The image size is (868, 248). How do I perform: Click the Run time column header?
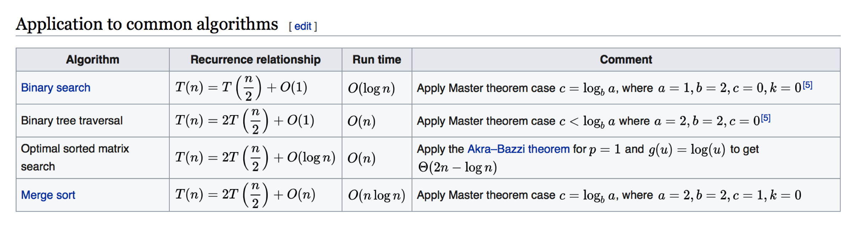click(x=376, y=60)
